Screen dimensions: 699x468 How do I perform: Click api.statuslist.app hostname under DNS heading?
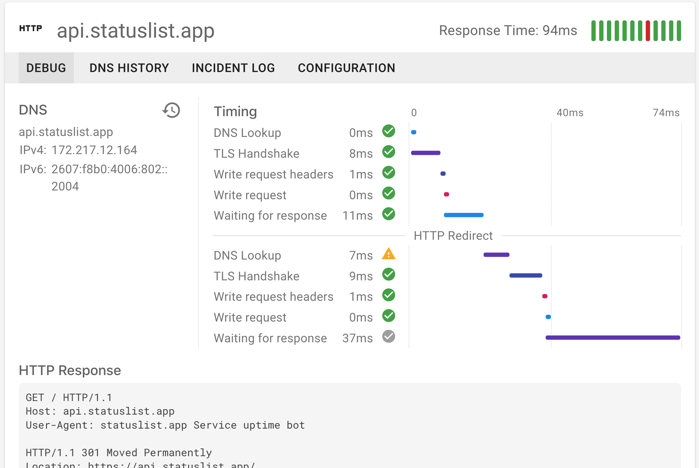click(x=66, y=132)
